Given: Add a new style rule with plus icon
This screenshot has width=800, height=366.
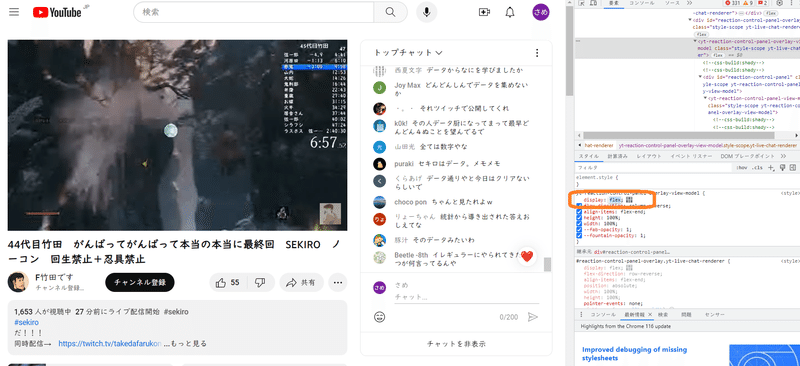Looking at the screenshot, I should 771,167.
